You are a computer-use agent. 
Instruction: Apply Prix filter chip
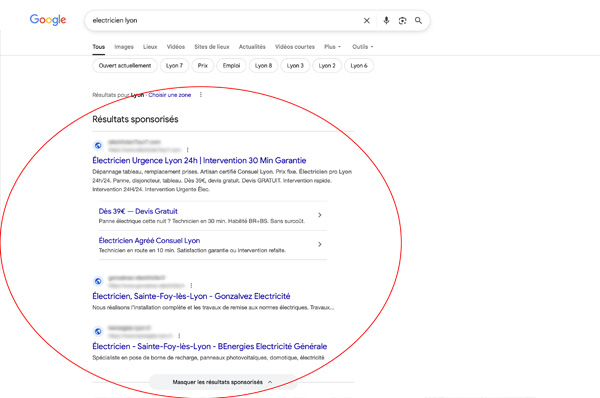(203, 65)
